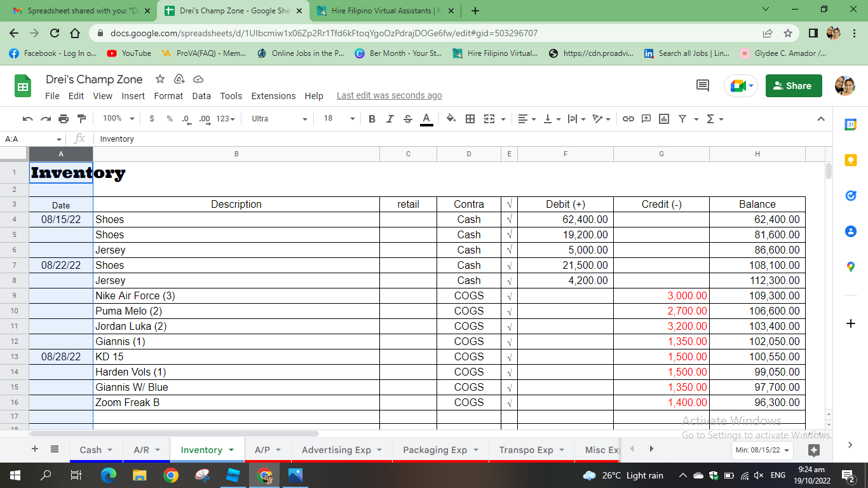This screenshot has width=868, height=488.
Task: Print the spreadsheet using the printer icon
Action: pyautogui.click(x=64, y=119)
